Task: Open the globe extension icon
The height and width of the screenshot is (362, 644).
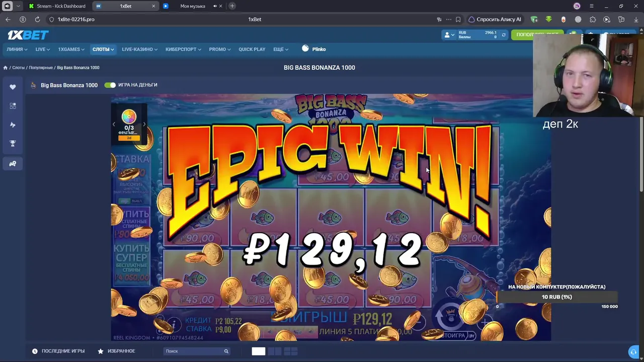Action: (578, 19)
